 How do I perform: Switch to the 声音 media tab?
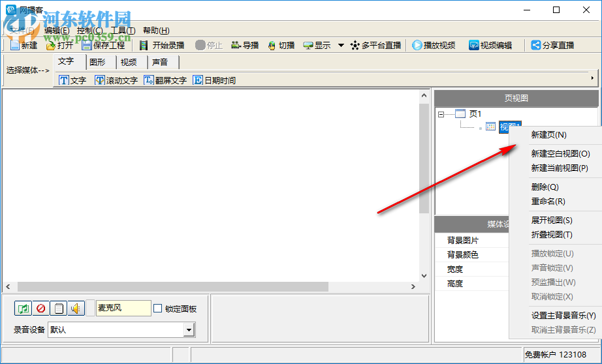point(163,62)
